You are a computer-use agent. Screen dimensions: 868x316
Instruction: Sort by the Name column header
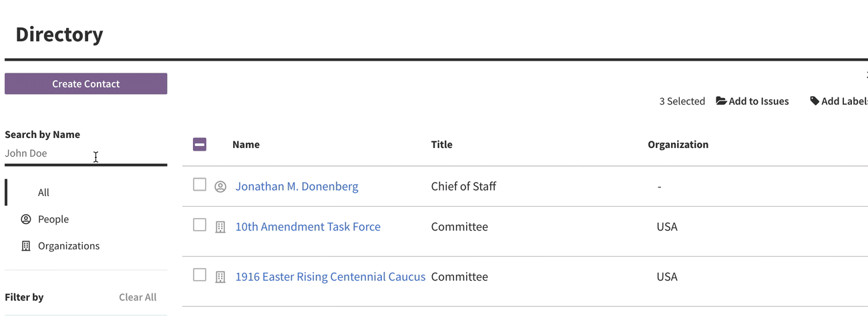point(246,144)
